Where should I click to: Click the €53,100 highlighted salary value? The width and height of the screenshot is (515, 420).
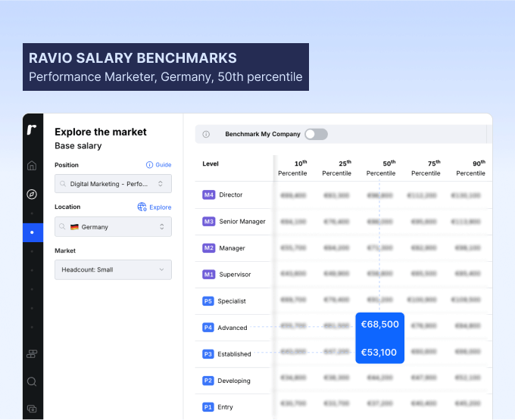(379, 353)
